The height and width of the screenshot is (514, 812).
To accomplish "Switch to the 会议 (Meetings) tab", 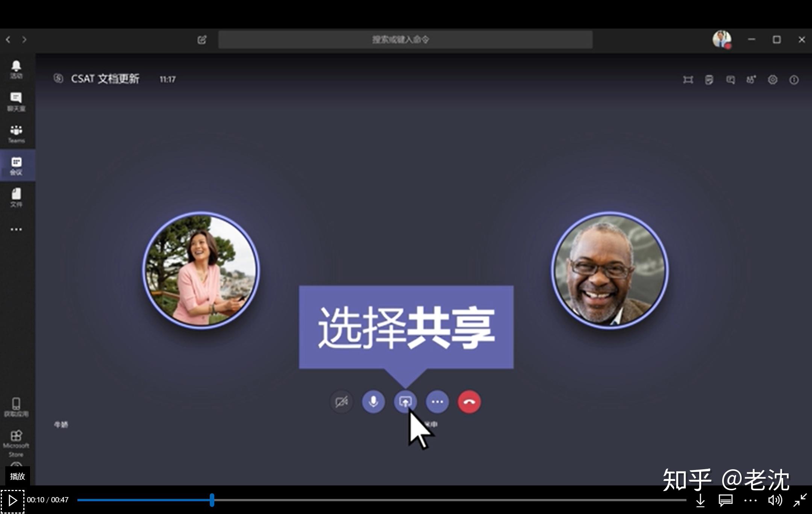I will [16, 165].
